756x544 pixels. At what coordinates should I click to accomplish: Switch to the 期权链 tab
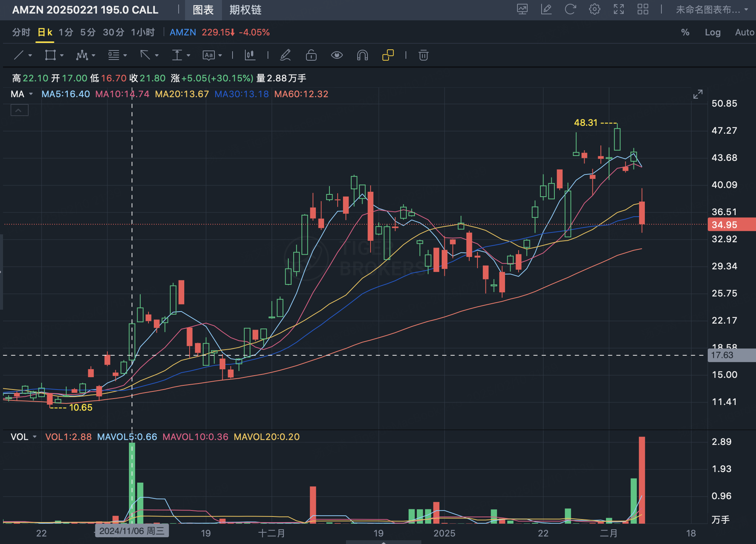[x=245, y=10]
